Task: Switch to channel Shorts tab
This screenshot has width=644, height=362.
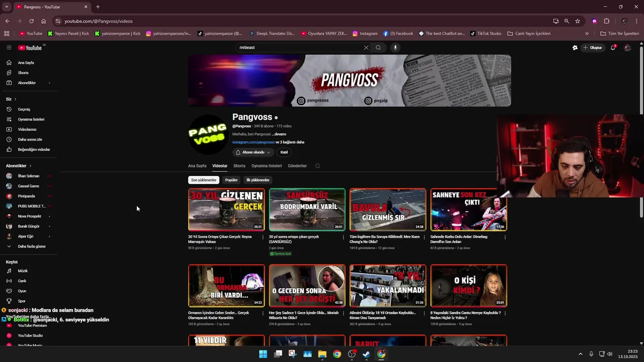Action: (239, 166)
